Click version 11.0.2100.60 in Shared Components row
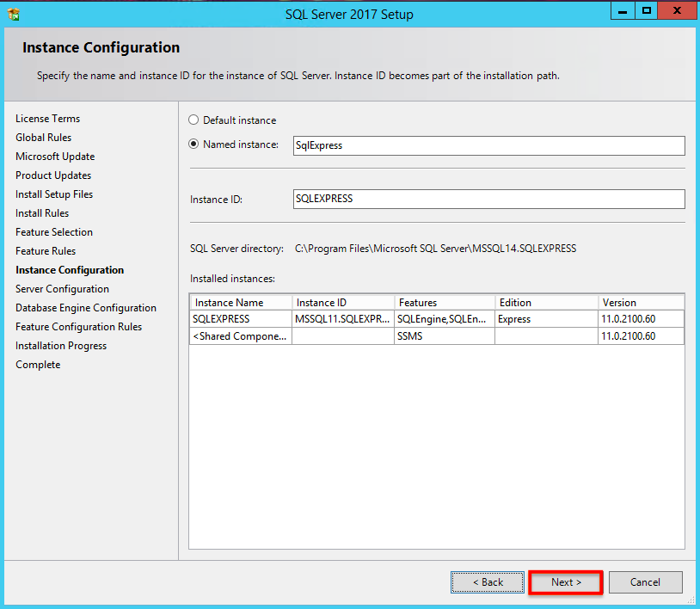700x609 pixels. pos(641,336)
